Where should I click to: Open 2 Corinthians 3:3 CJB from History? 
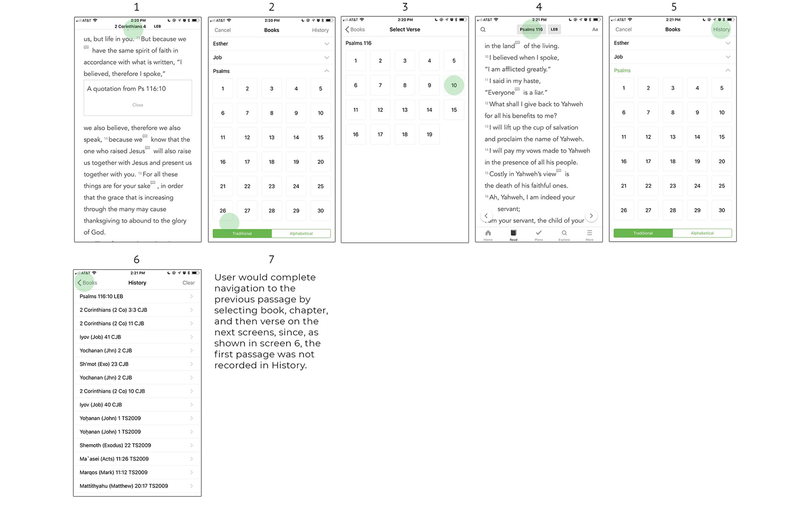(137, 309)
